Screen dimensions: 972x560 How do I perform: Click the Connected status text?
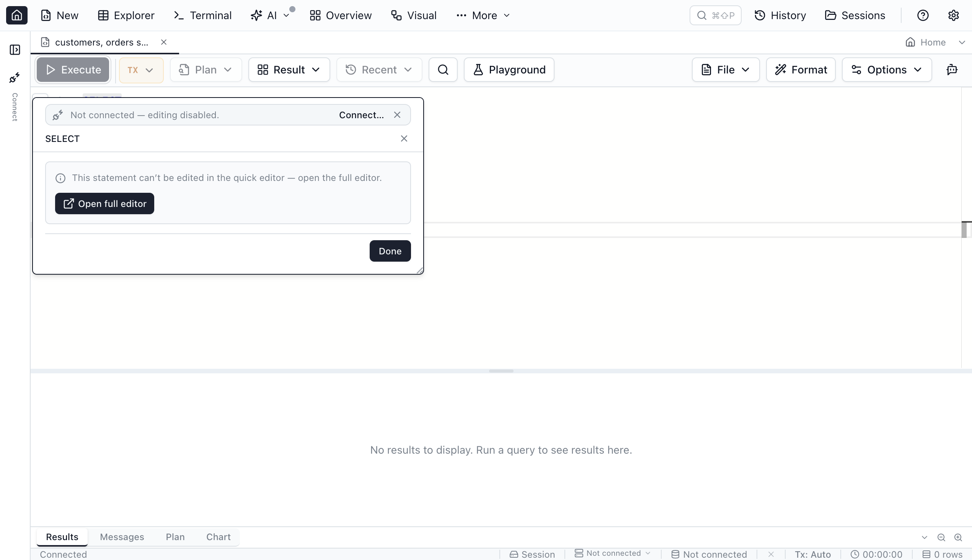click(x=64, y=554)
